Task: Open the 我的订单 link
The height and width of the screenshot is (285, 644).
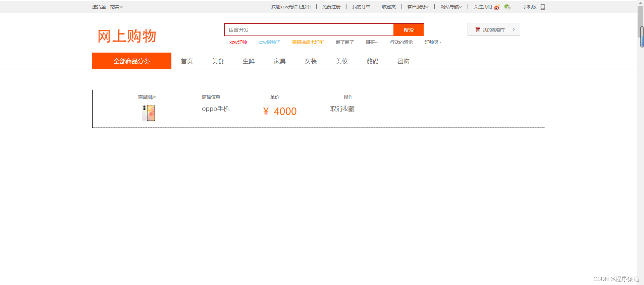Action: point(361,7)
